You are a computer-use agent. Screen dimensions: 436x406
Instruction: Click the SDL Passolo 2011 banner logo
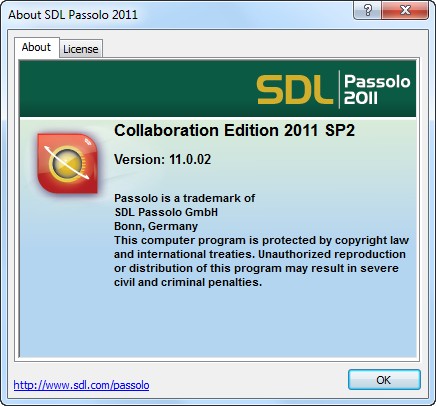(333, 89)
